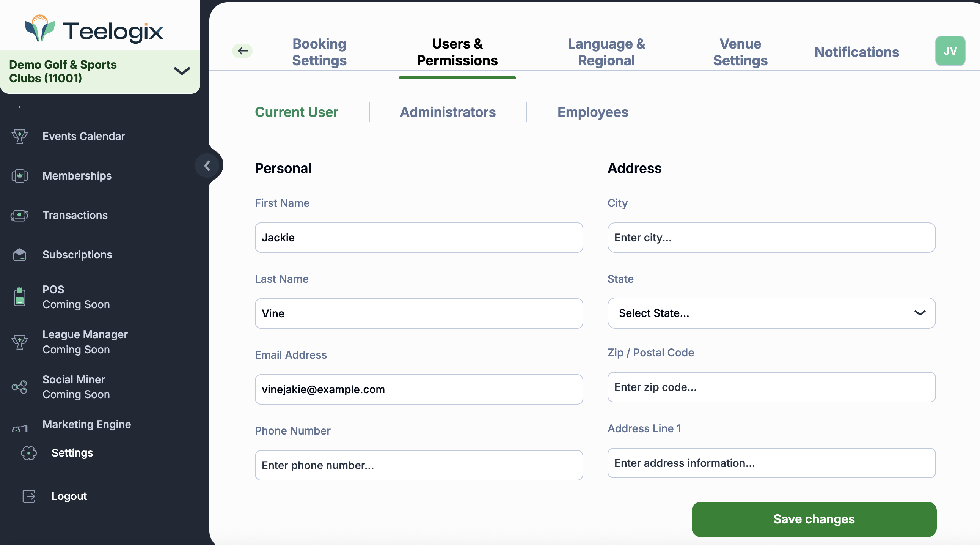Image resolution: width=980 pixels, height=545 pixels.
Task: Click League Manager Coming Soon entry
Action: click(x=85, y=342)
